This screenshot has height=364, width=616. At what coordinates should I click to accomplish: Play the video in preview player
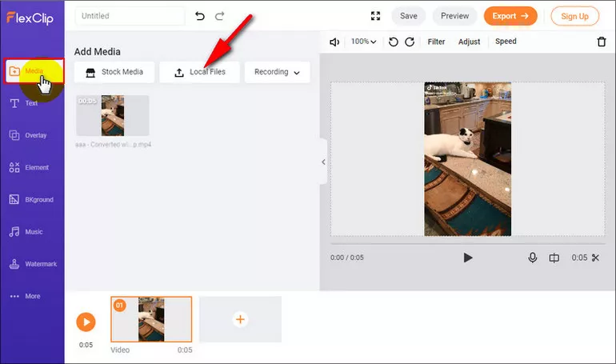[x=467, y=258]
